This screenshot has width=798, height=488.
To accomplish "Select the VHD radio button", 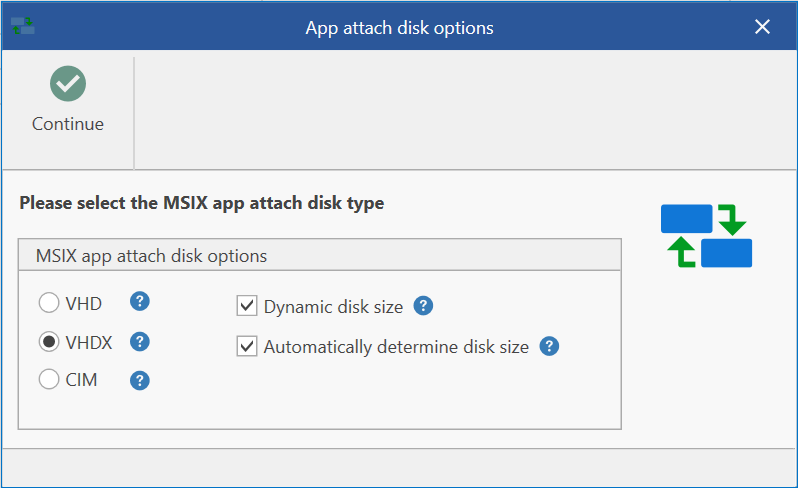I will [x=48, y=302].
